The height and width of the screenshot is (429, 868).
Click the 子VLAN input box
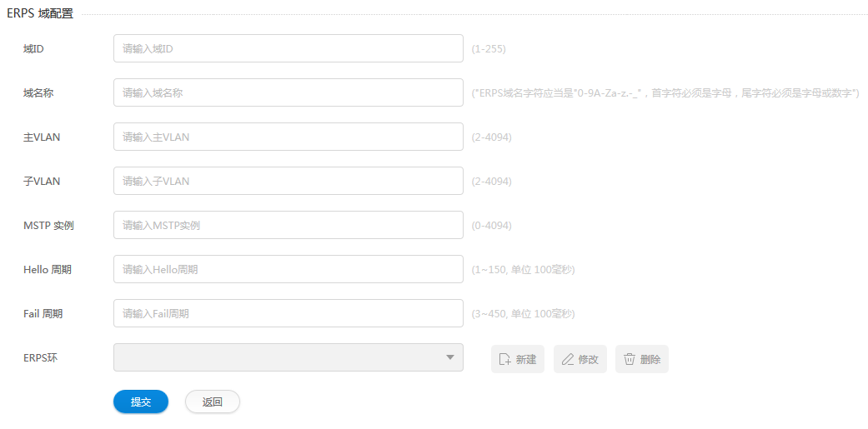click(288, 181)
